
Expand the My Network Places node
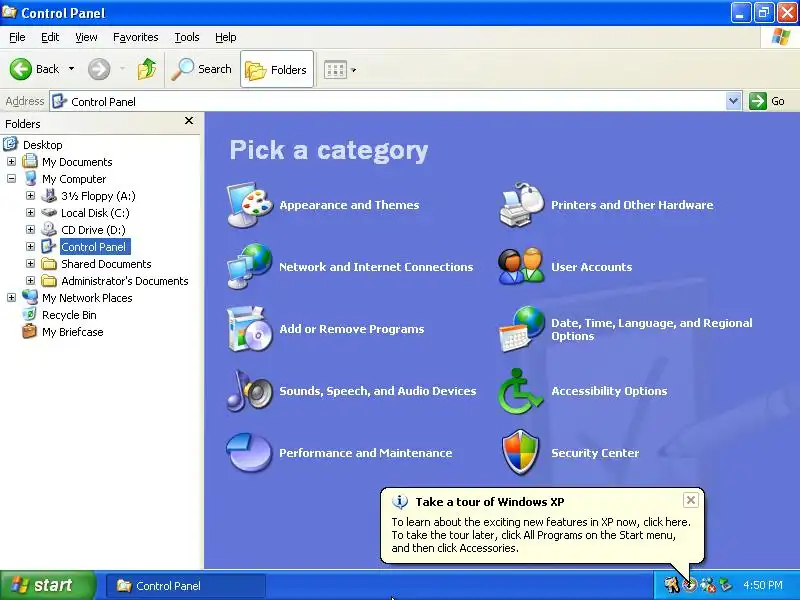[11, 297]
